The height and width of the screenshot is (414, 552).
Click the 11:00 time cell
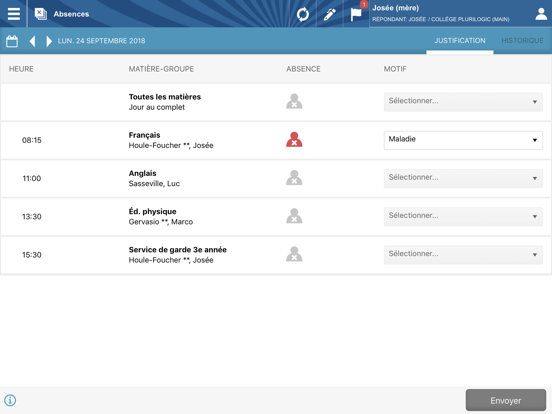coord(32,178)
